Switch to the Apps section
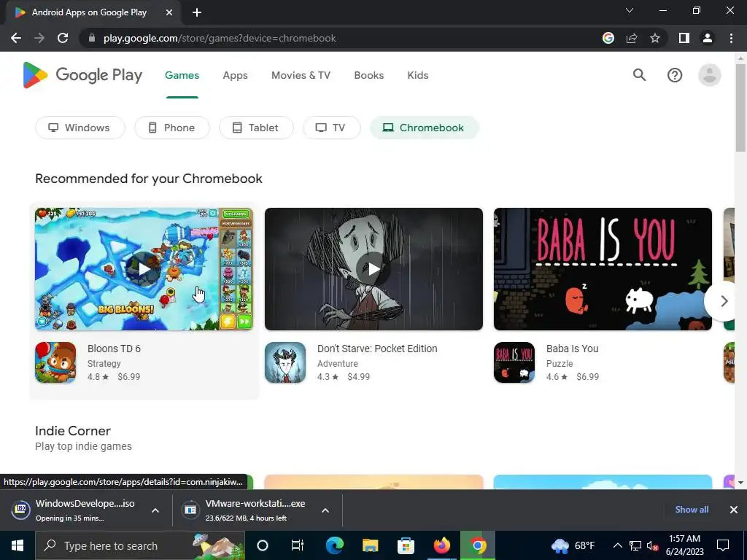The height and width of the screenshot is (560, 747). (x=236, y=75)
